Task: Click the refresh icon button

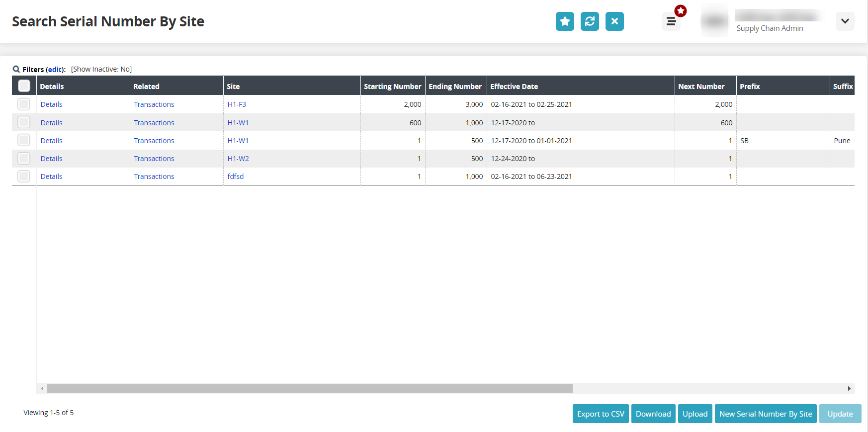Action: tap(590, 21)
